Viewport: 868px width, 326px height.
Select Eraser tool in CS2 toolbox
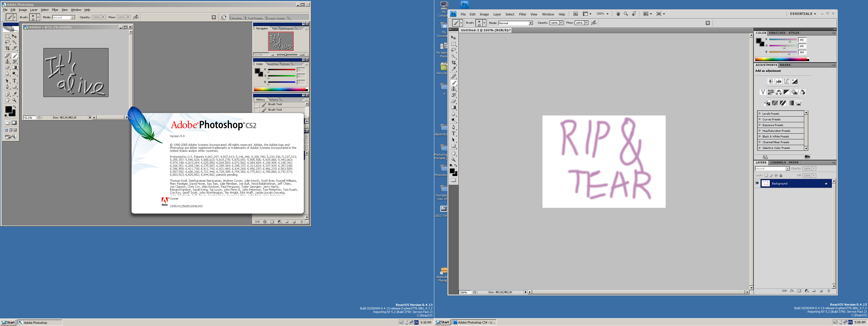(7, 68)
